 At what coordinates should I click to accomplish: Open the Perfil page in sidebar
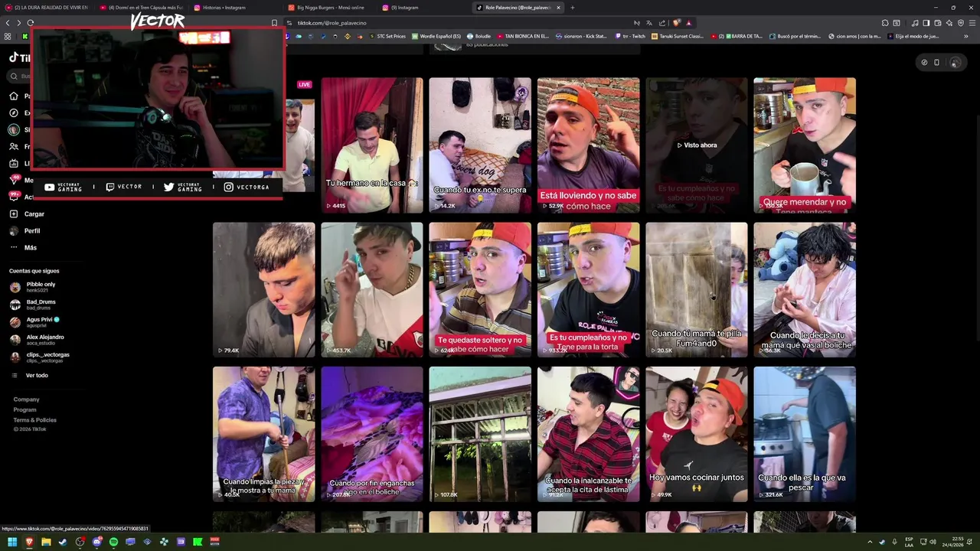click(x=24, y=231)
